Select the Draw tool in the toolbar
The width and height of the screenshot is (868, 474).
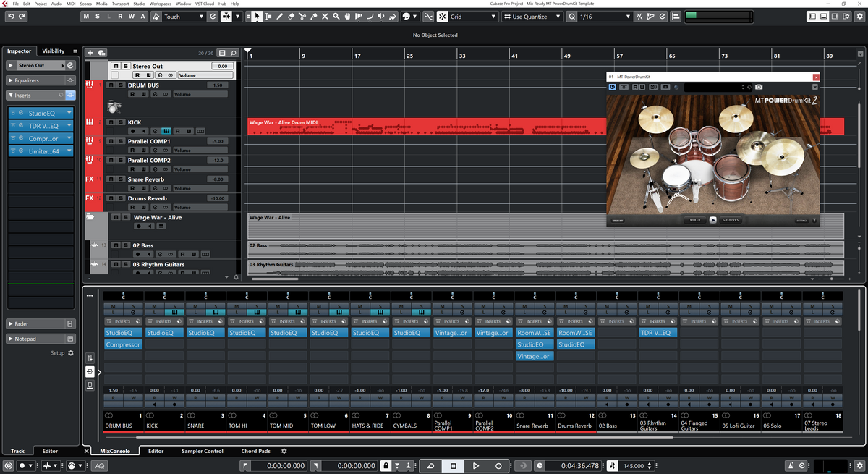(279, 16)
